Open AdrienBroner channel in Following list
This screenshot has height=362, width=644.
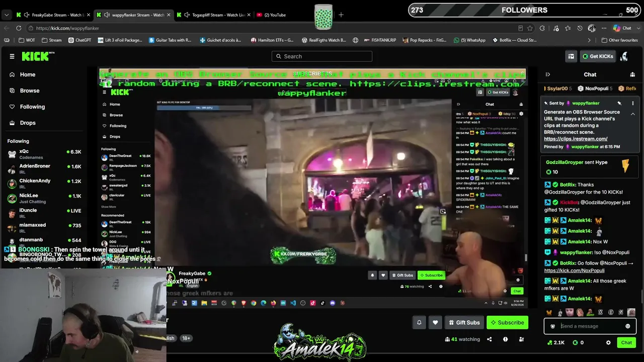[x=44, y=169]
